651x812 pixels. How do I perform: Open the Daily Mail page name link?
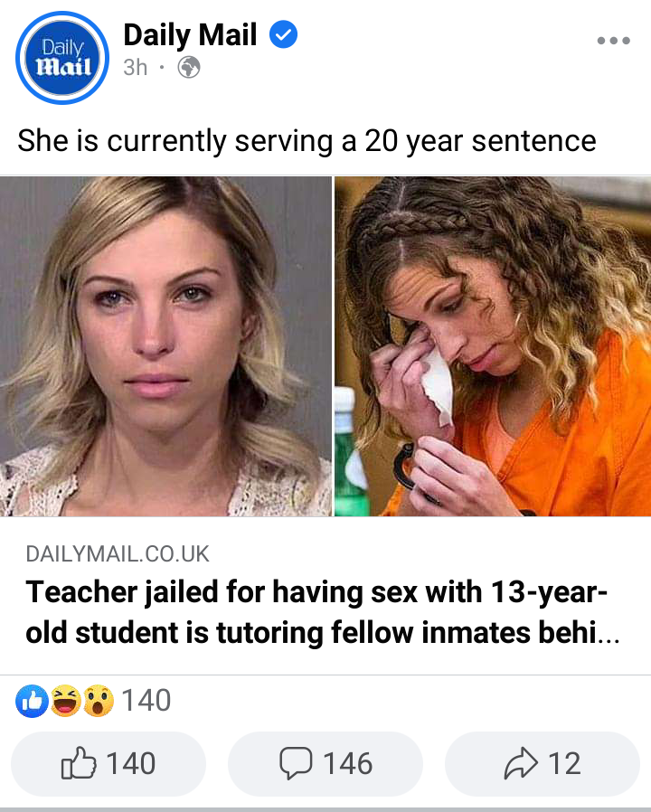click(190, 34)
